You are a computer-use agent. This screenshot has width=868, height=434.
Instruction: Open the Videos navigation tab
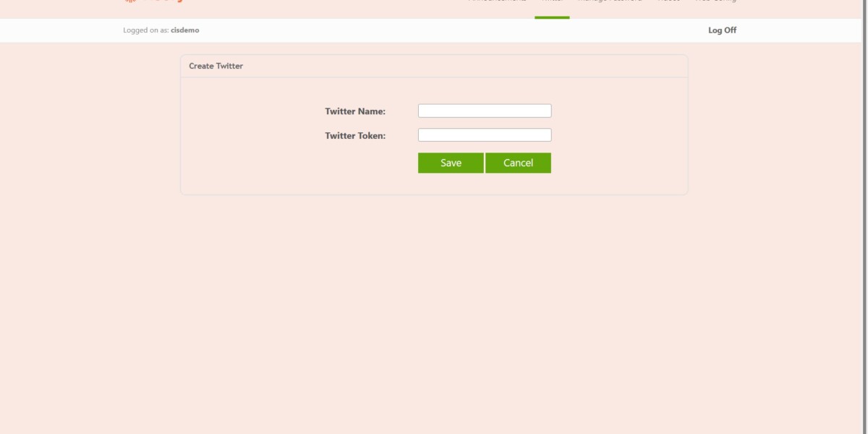pos(668,2)
